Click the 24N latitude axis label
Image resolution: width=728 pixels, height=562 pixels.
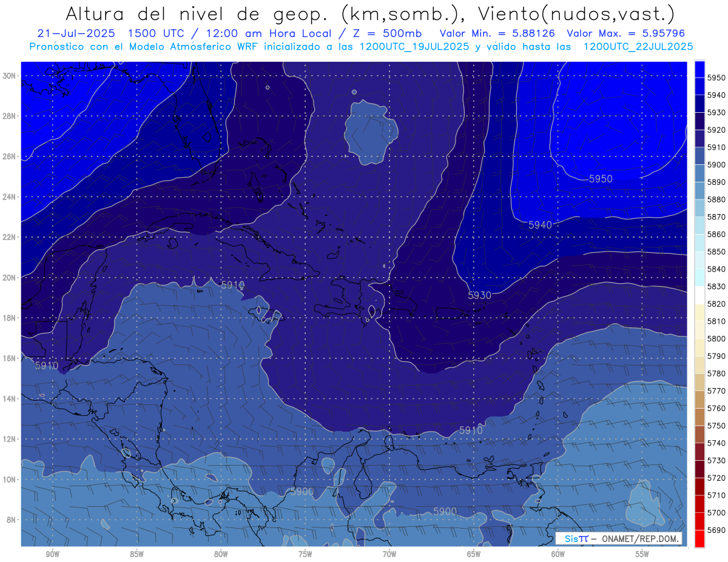tap(9, 197)
